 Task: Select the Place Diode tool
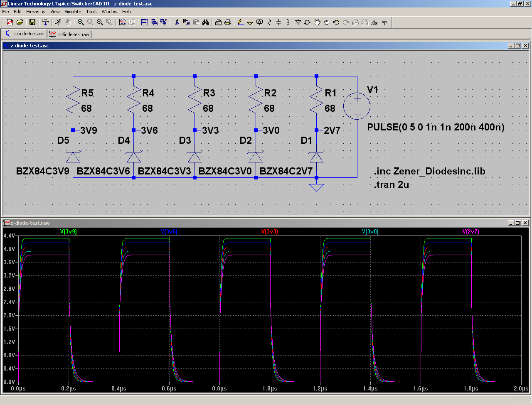298,22
